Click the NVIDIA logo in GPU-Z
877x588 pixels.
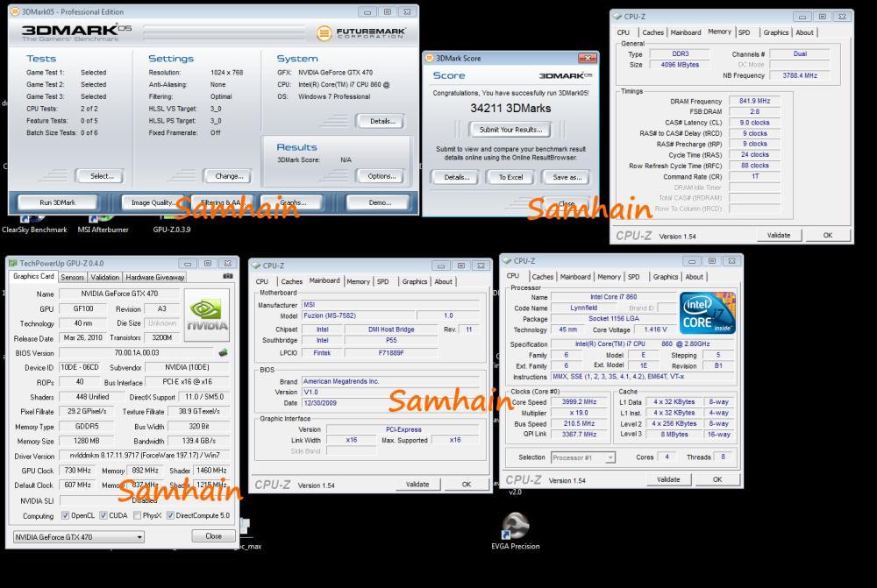pyautogui.click(x=207, y=315)
